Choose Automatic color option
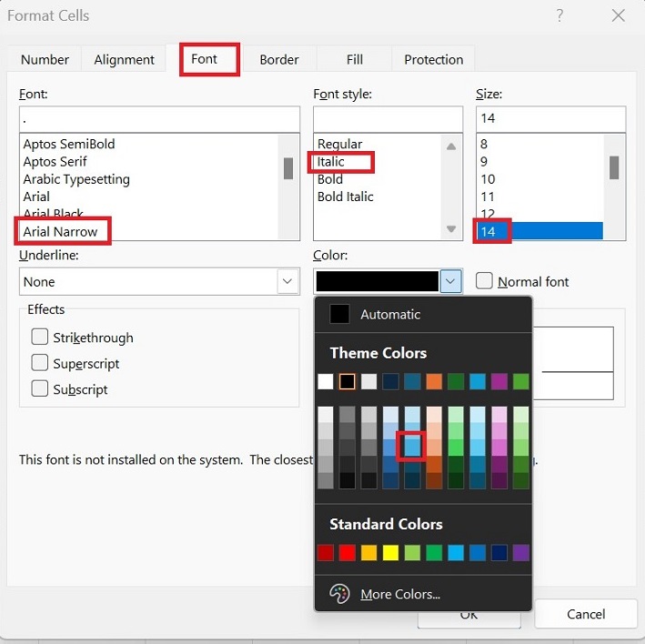 click(x=423, y=314)
